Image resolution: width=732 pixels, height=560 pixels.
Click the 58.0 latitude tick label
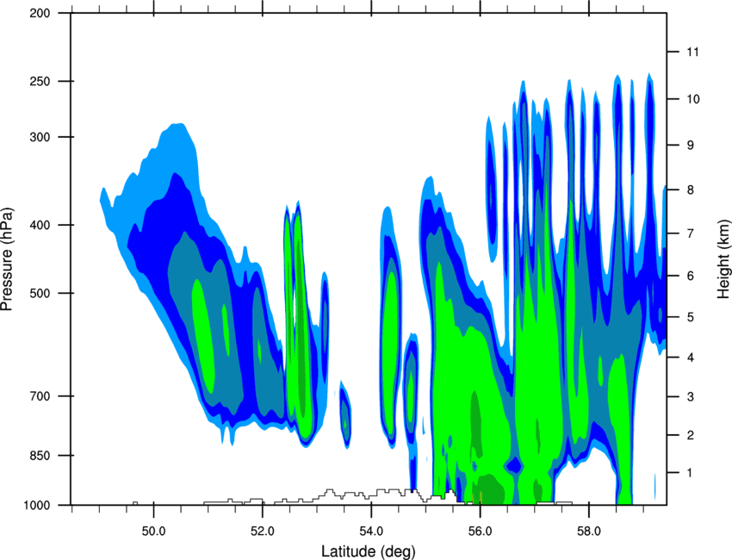tap(589, 532)
